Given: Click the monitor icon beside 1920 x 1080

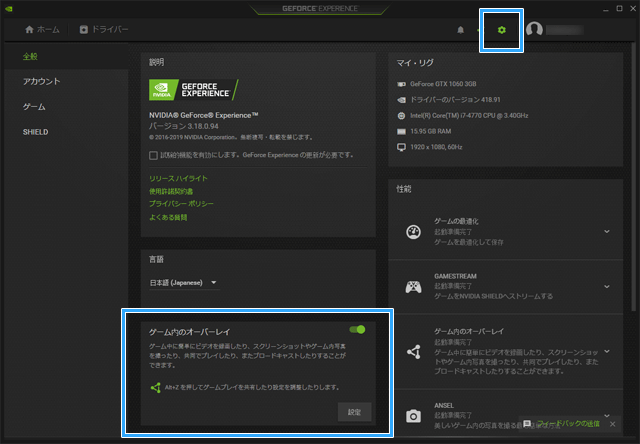Looking at the screenshot, I should click(401, 147).
